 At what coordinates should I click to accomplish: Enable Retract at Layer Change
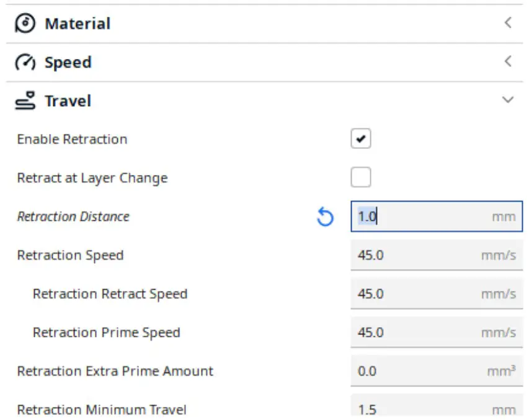click(x=362, y=177)
